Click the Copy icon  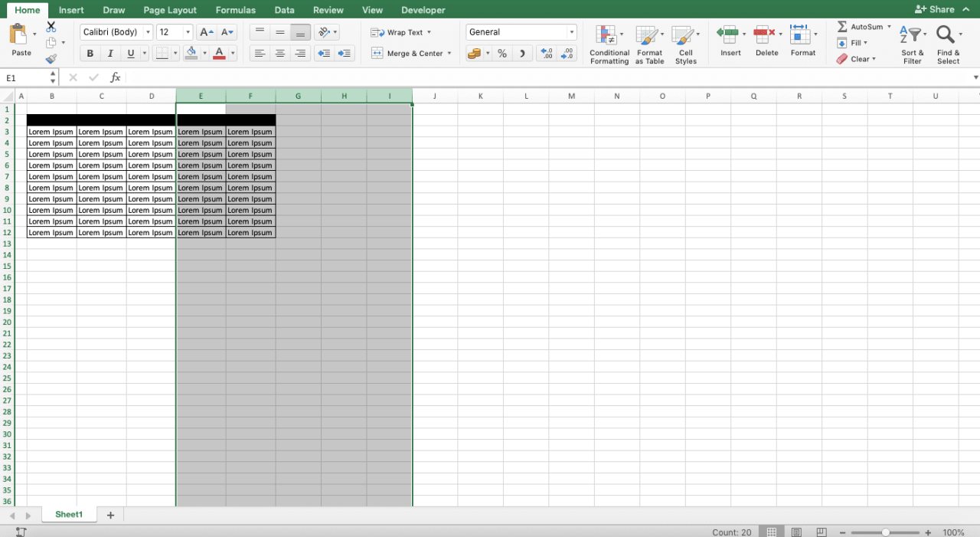51,43
